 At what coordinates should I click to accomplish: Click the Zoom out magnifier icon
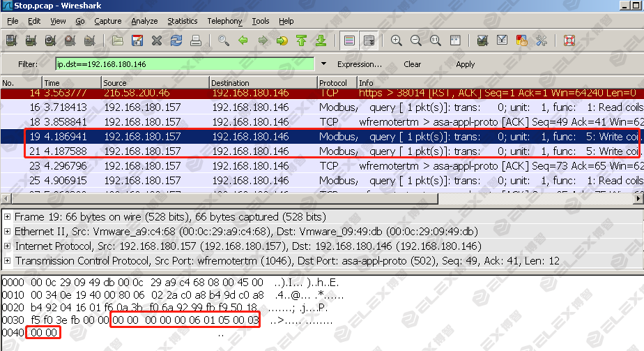pyautogui.click(x=416, y=40)
